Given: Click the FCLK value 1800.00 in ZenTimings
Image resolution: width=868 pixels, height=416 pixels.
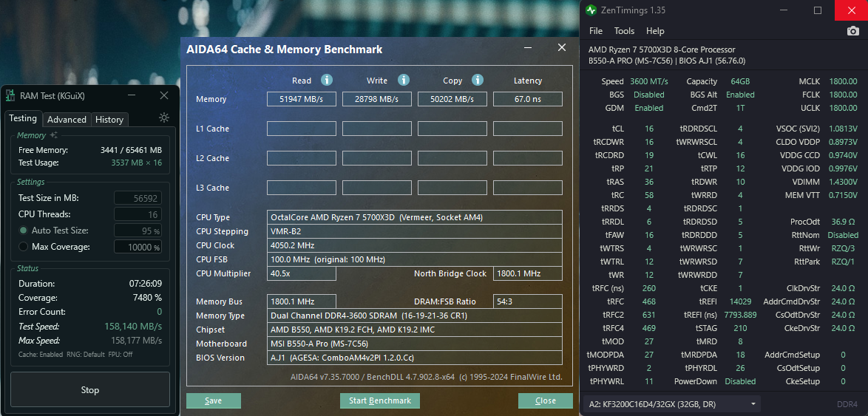Looking at the screenshot, I should (843, 95).
